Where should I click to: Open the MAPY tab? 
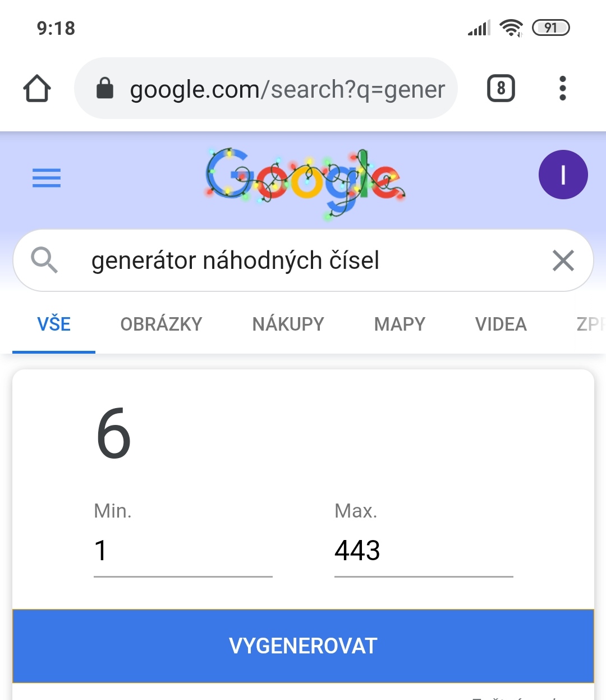(x=400, y=324)
